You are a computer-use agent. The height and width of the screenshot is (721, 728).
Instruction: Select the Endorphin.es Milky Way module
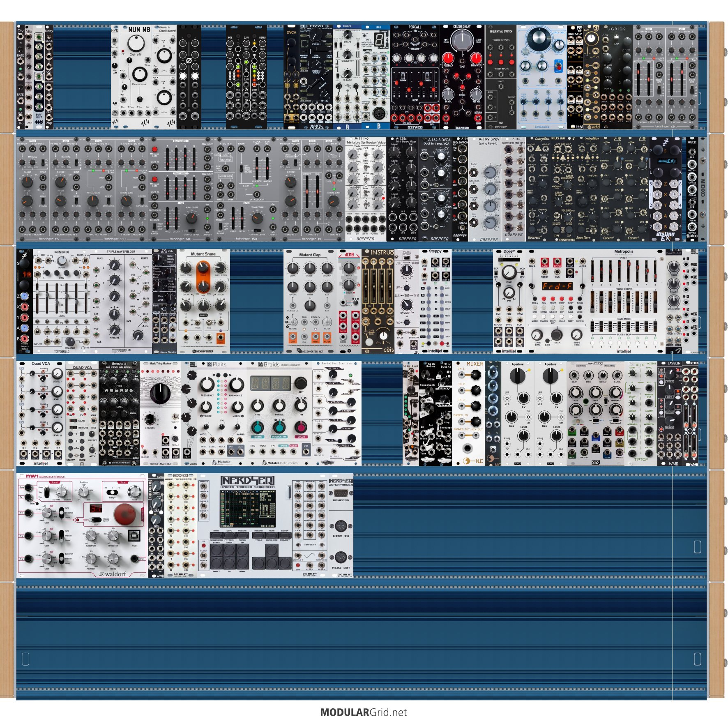[x=562, y=189]
